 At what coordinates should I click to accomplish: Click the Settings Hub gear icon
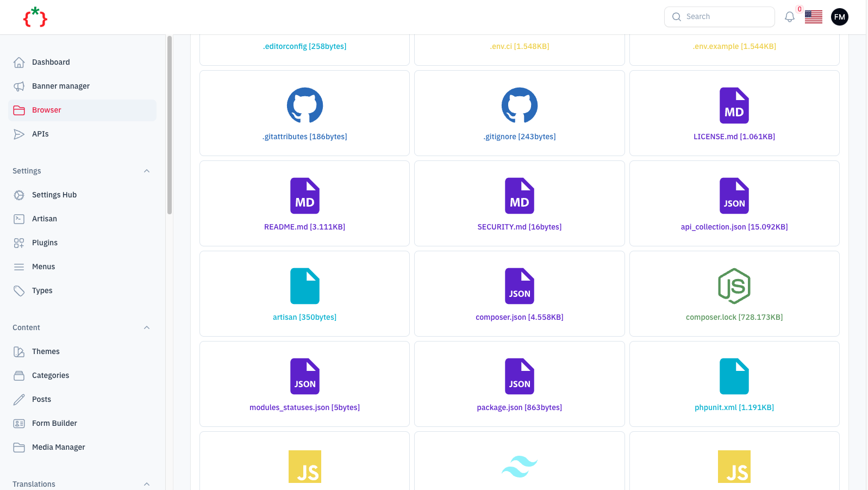19,195
